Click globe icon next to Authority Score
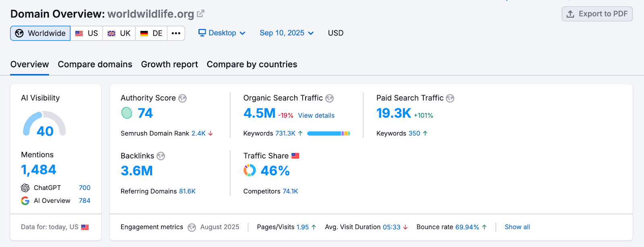This screenshot has height=247, width=644. pyautogui.click(x=182, y=98)
